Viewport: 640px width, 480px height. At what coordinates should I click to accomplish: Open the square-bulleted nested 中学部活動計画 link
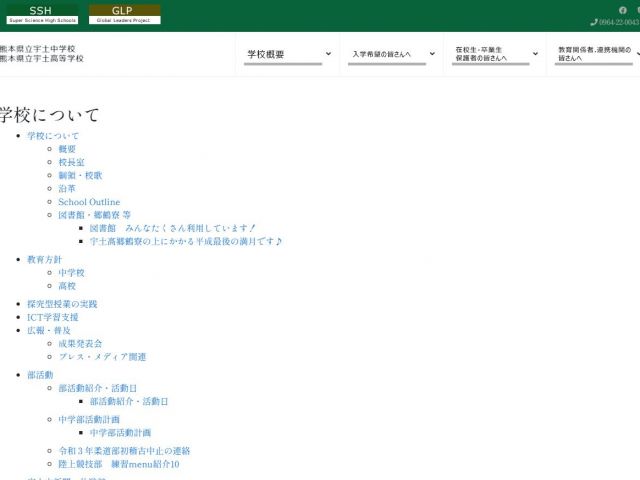click(x=120, y=433)
